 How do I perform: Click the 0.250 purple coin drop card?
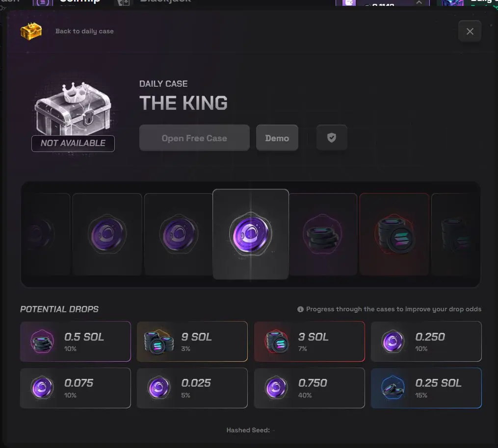pyautogui.click(x=426, y=342)
